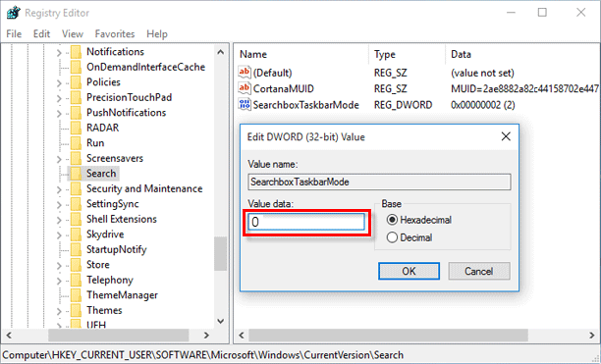Click the Run folder icon
The height and width of the screenshot is (364, 601).
coord(76,143)
